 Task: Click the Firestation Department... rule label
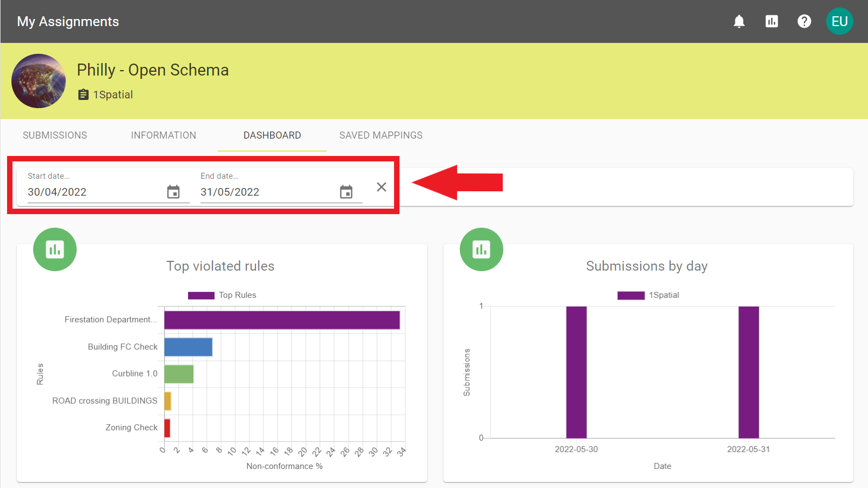[111, 320]
